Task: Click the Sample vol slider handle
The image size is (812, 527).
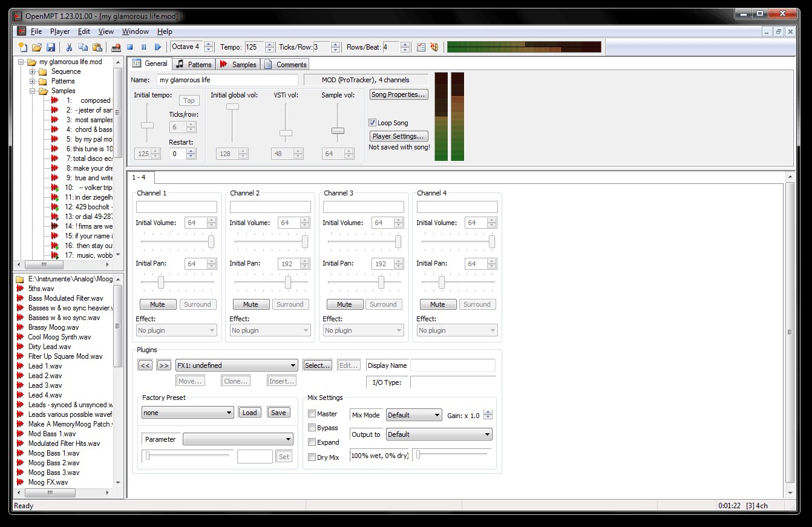Action: [338, 131]
